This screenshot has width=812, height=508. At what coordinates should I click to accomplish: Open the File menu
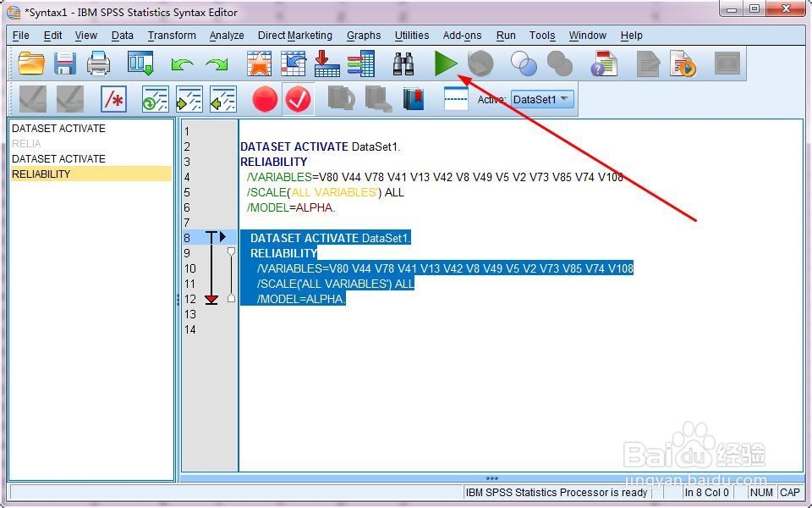[x=20, y=36]
